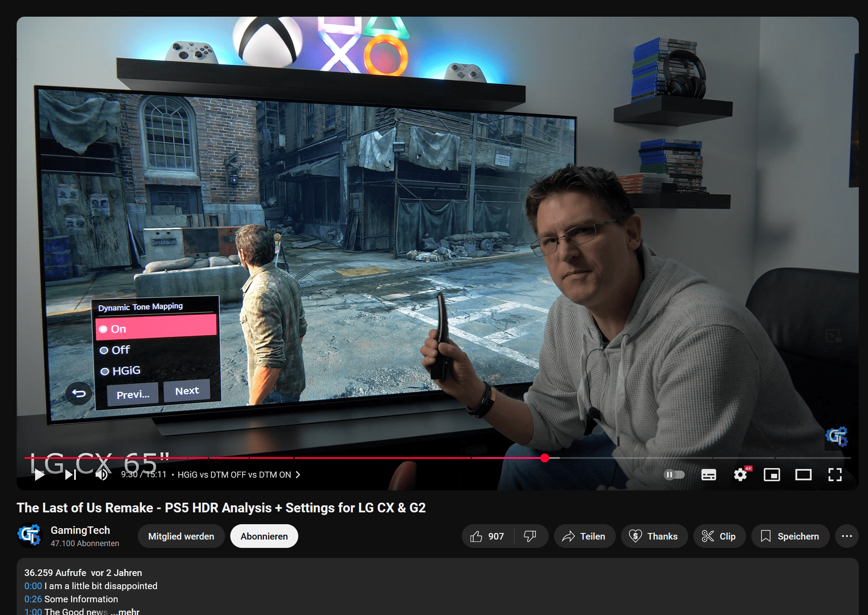Turn on subtitles/captions
868x615 pixels.
[708, 475]
